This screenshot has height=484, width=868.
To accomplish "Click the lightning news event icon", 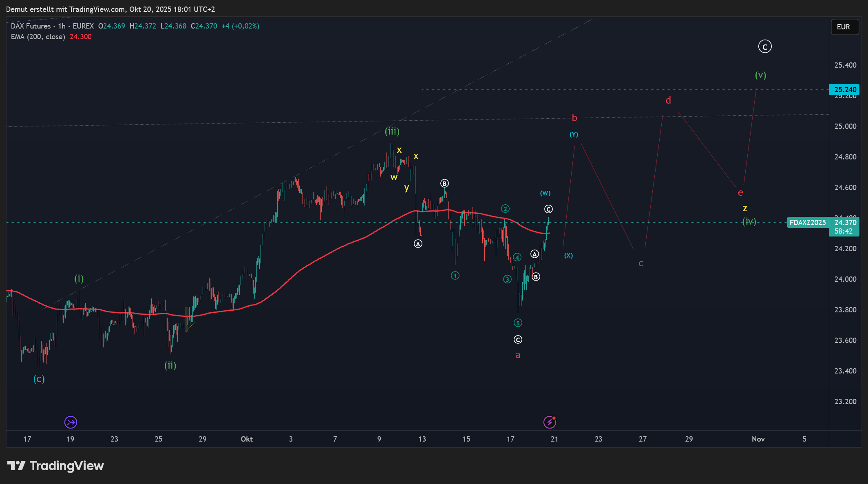I will click(550, 422).
